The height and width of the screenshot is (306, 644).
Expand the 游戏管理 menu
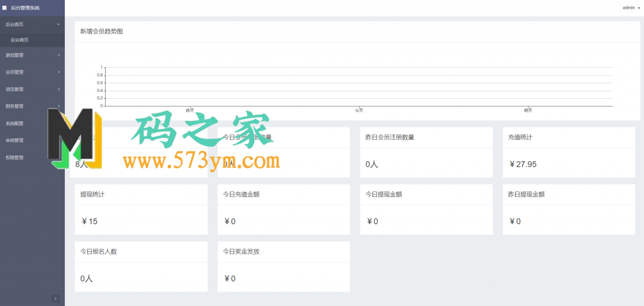(x=32, y=55)
